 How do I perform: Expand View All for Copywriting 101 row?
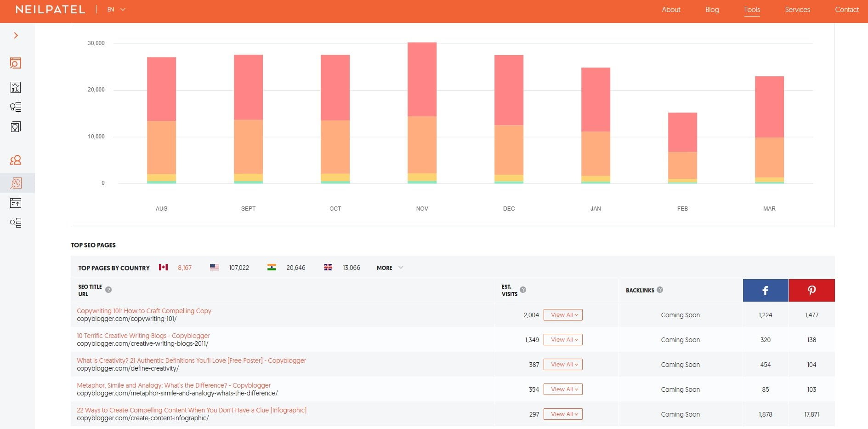pos(563,315)
